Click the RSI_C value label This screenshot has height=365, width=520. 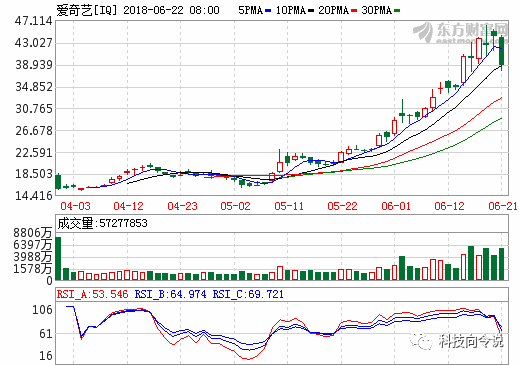tap(248, 294)
